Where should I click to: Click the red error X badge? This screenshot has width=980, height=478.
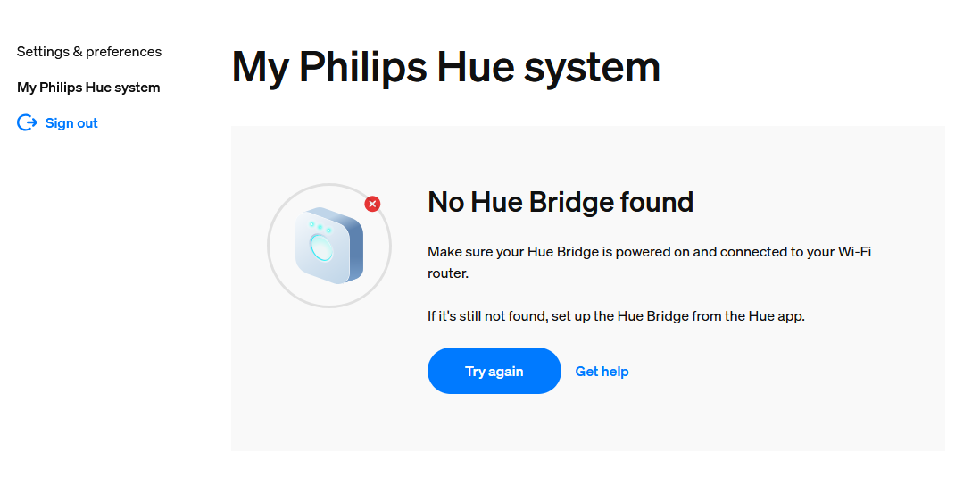tap(372, 204)
